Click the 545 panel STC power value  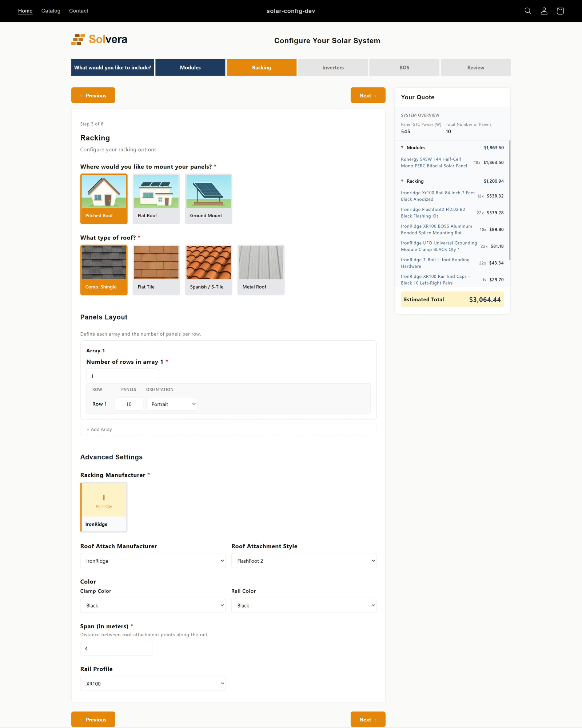406,131
